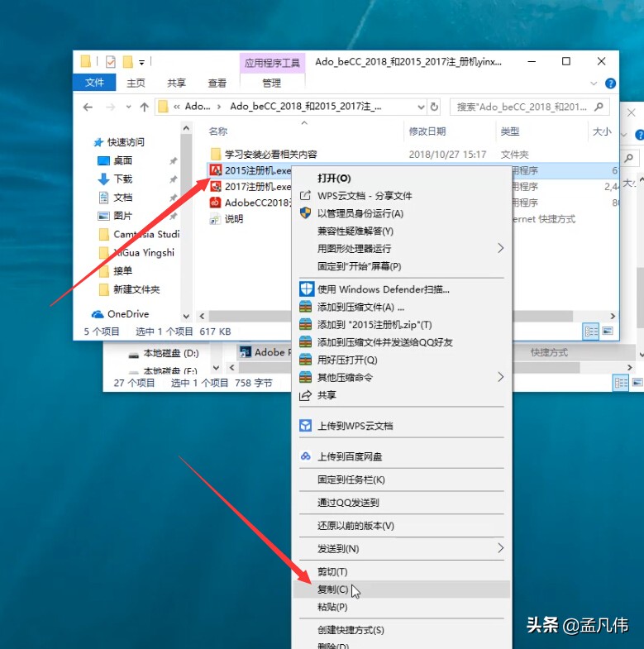Select the 2017注册机.exe file icon

coord(216,186)
